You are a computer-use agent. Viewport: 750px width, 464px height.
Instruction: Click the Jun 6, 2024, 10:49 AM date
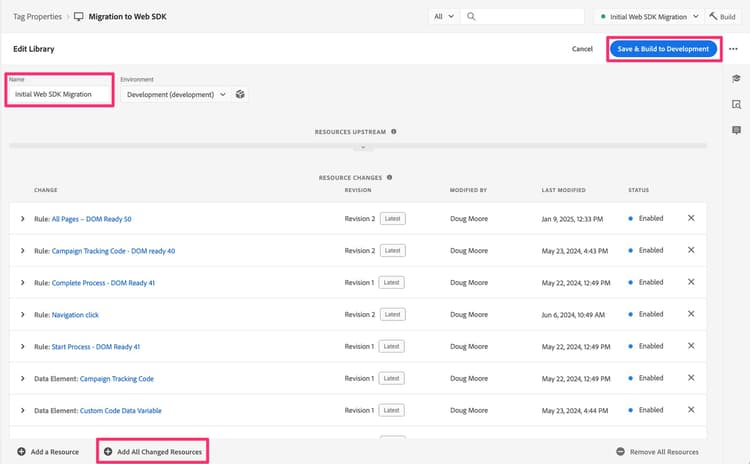573,315
